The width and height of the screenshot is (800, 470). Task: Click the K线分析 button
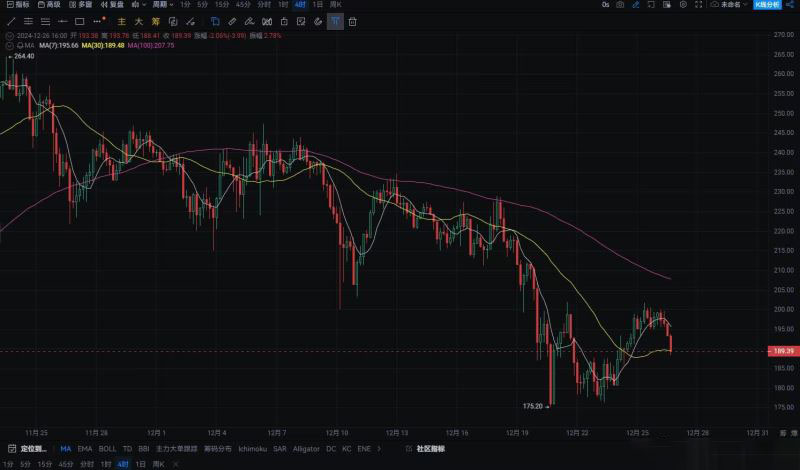point(769,5)
